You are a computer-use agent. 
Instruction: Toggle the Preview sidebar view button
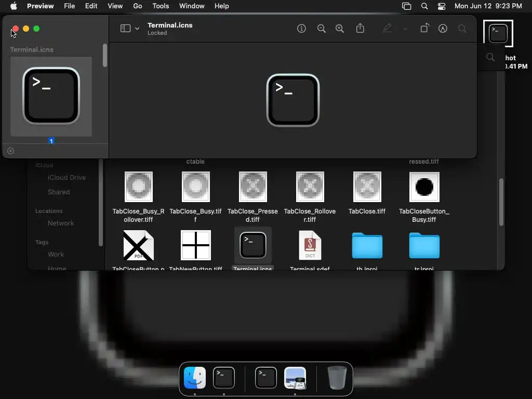[125, 29]
